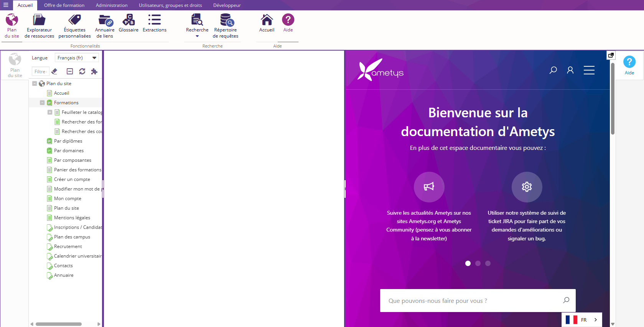
Task: Click the search magnifier on Ametys site header
Action: [553, 70]
